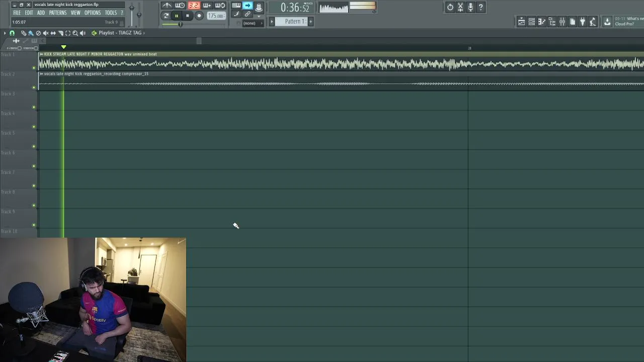Image resolution: width=644 pixels, height=362 pixels.
Task: Open the arrow left of Pattern 1
Action: 272,21
